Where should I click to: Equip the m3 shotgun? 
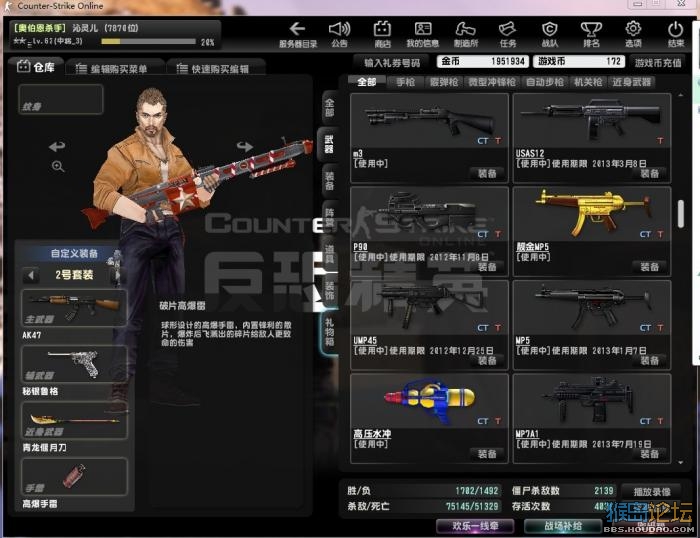(487, 173)
